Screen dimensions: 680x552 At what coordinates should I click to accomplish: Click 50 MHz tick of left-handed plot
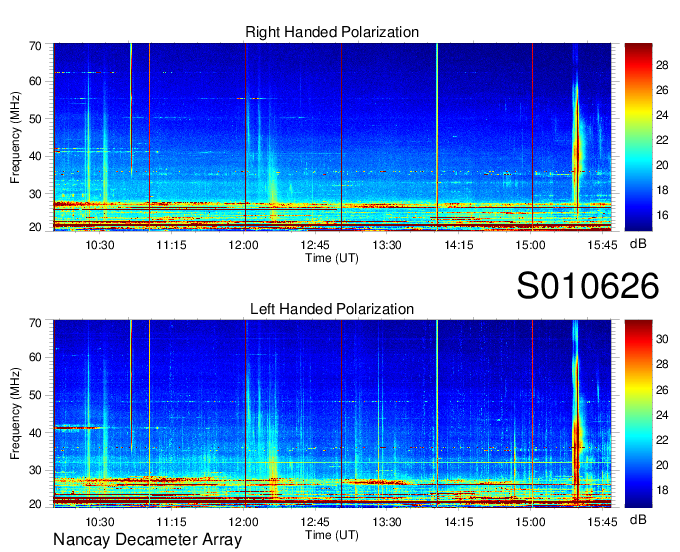(35, 395)
